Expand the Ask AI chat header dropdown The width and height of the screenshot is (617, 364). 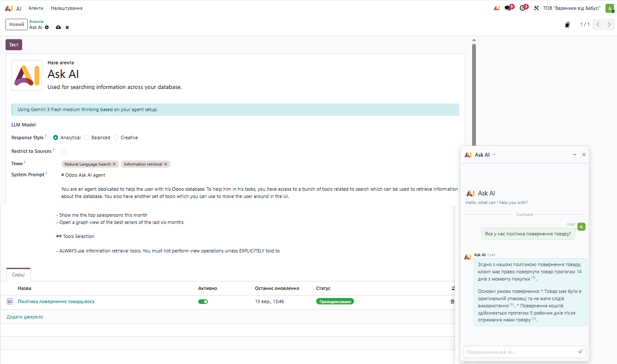494,155
